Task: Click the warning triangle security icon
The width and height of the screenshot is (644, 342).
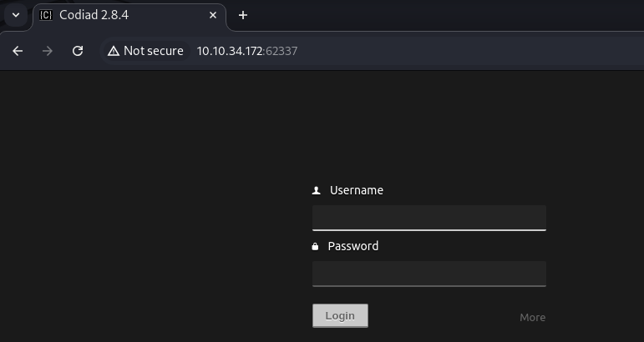Action: 114,51
